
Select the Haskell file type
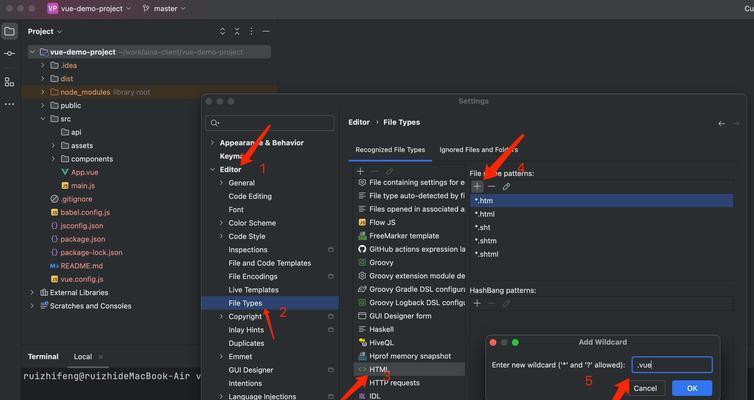click(381, 329)
